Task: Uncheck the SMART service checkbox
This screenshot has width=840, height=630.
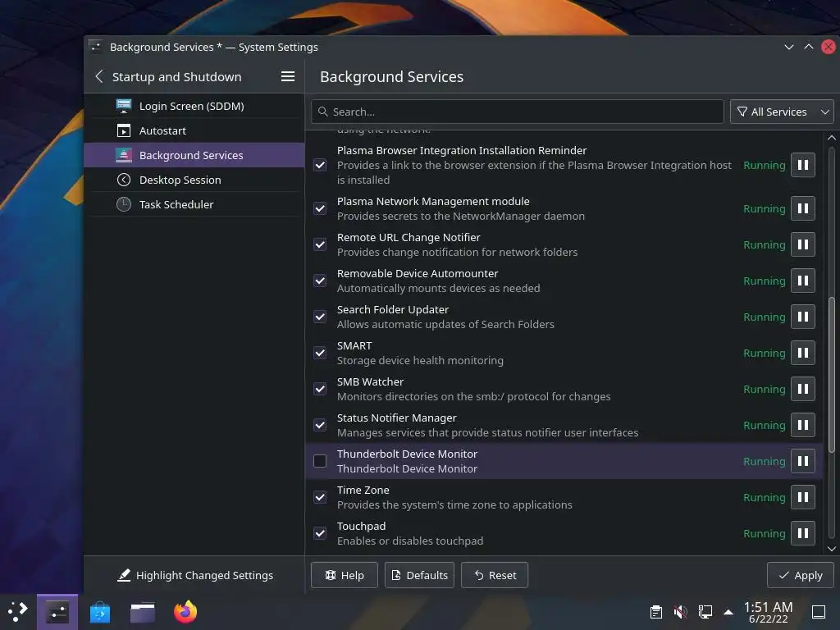Action: pyautogui.click(x=320, y=353)
